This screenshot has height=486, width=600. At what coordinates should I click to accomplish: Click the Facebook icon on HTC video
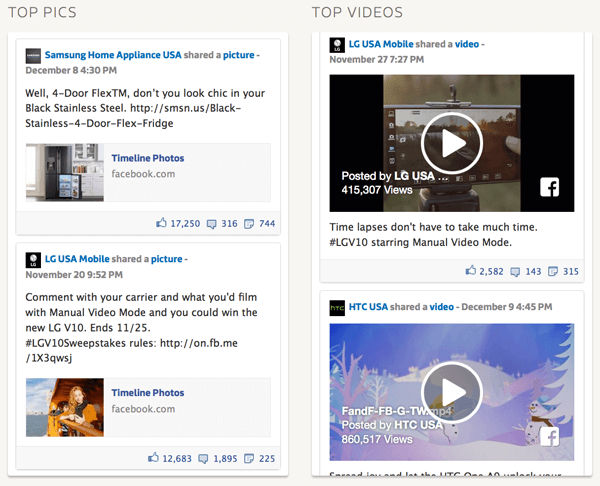point(549,436)
